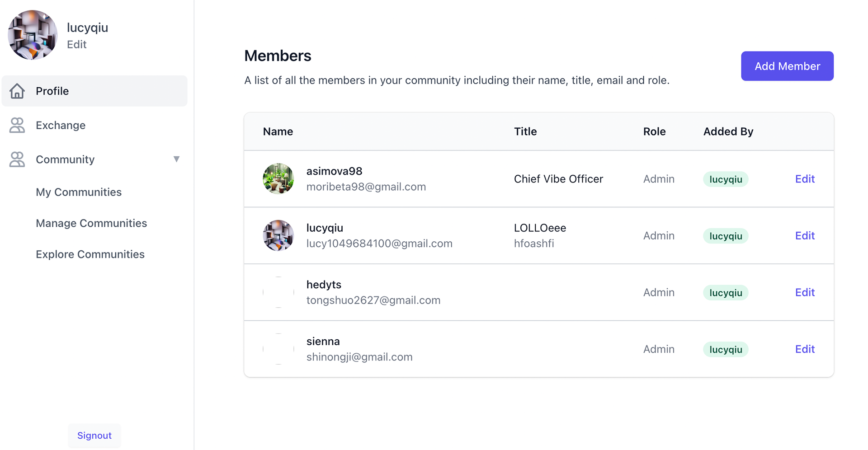Click hedyts' blank avatar placeholder
This screenshot has height=450, width=868.
[x=278, y=292]
